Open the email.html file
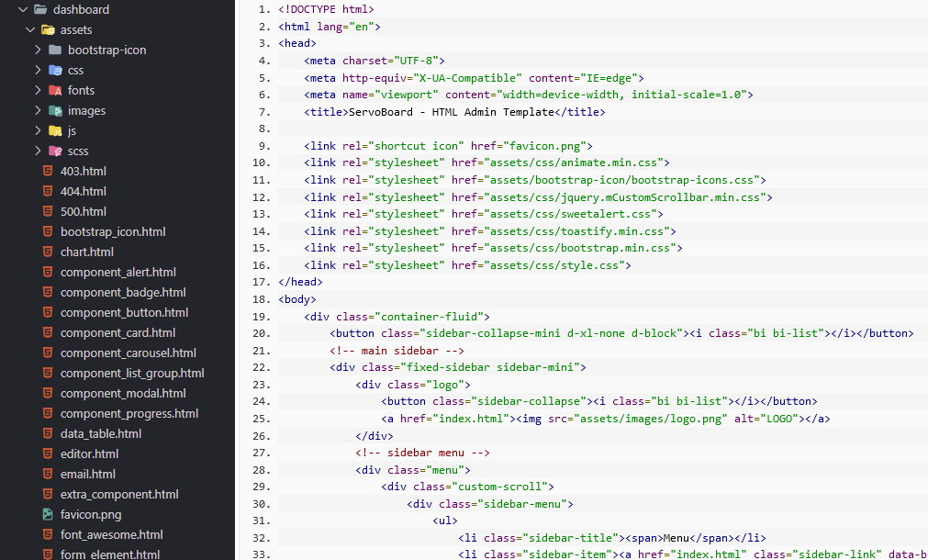Viewport: 928px width, 560px height. [88, 474]
